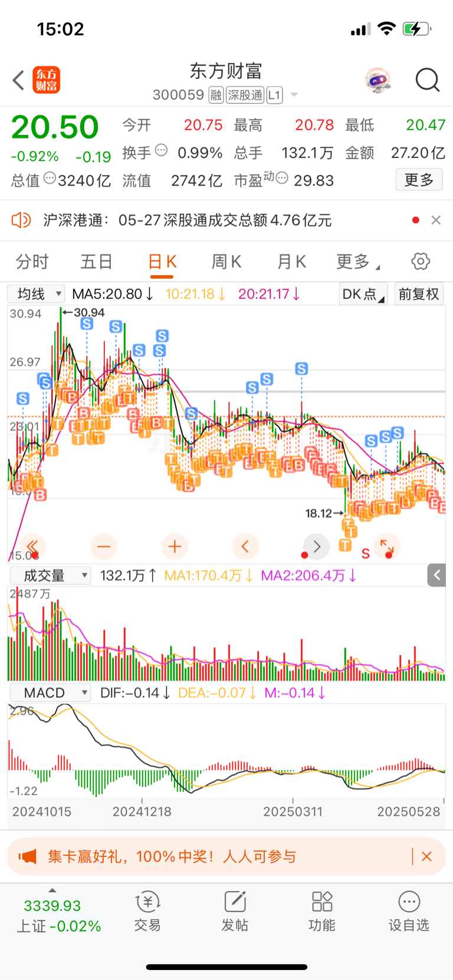Move chart right with right chevron
453x980 pixels.
[316, 547]
